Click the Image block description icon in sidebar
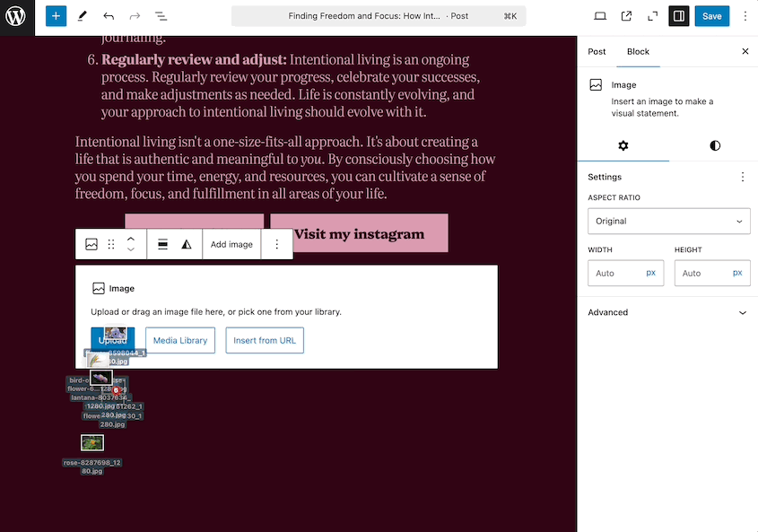The image size is (758, 532). click(x=596, y=85)
